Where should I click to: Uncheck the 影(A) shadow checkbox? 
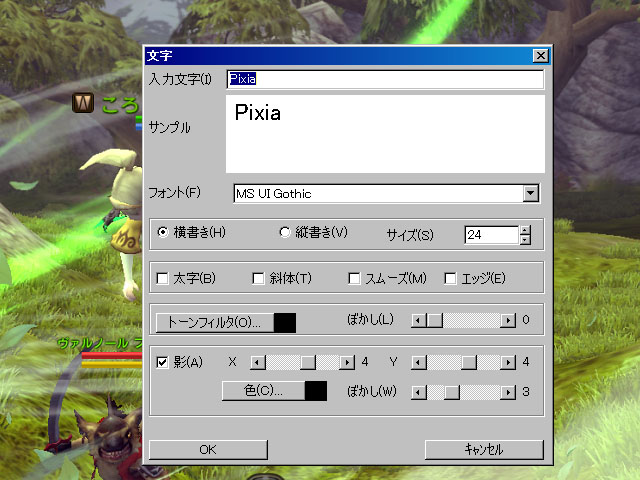click(x=162, y=362)
